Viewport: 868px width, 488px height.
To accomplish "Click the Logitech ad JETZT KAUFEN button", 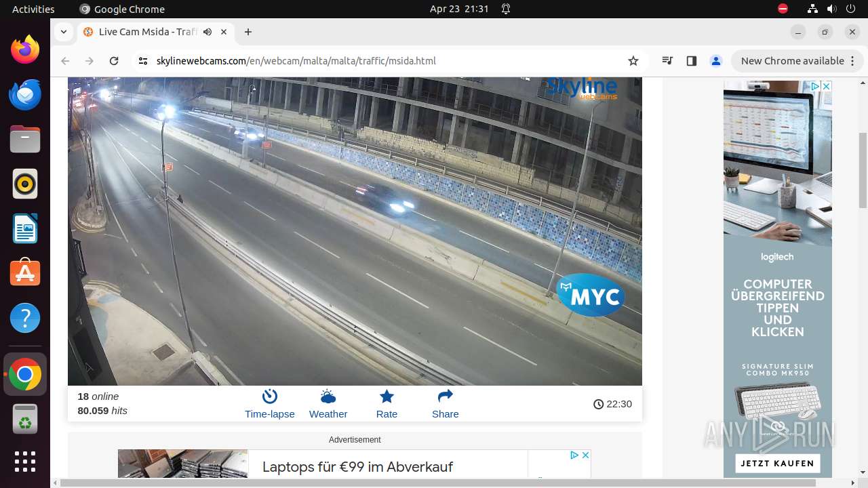I will (778, 464).
